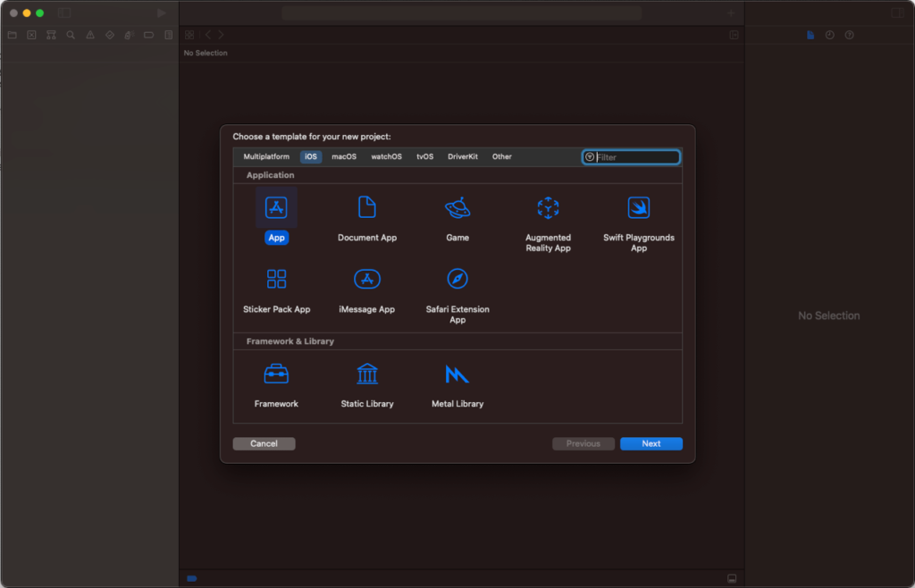The image size is (915, 588).
Task: Click the toolbar activity status field
Action: pos(462,13)
